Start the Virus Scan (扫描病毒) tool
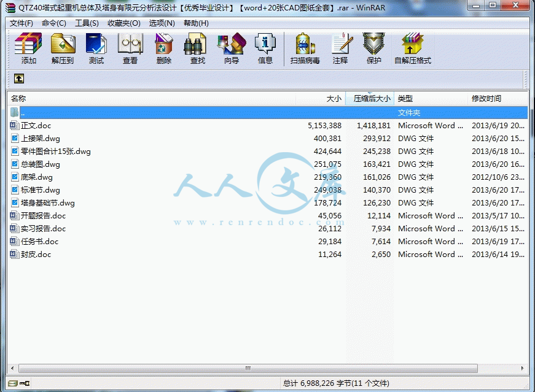The width and height of the screenshot is (535, 392). point(305,44)
